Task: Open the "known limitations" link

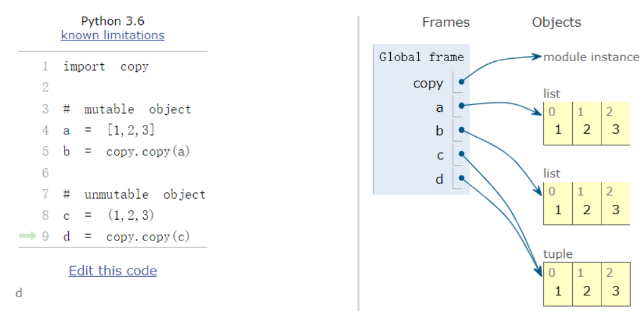Action: point(113,35)
